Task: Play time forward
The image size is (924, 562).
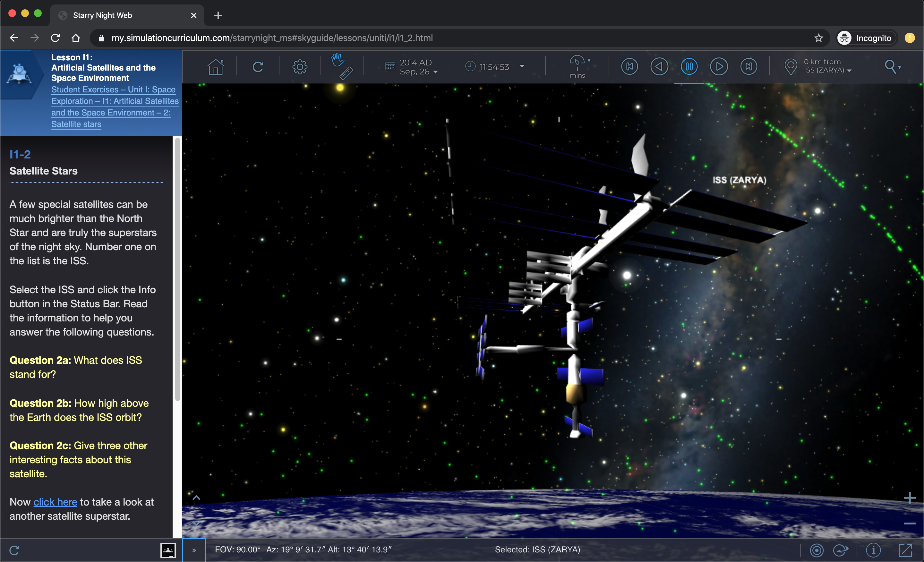Action: 719,66
